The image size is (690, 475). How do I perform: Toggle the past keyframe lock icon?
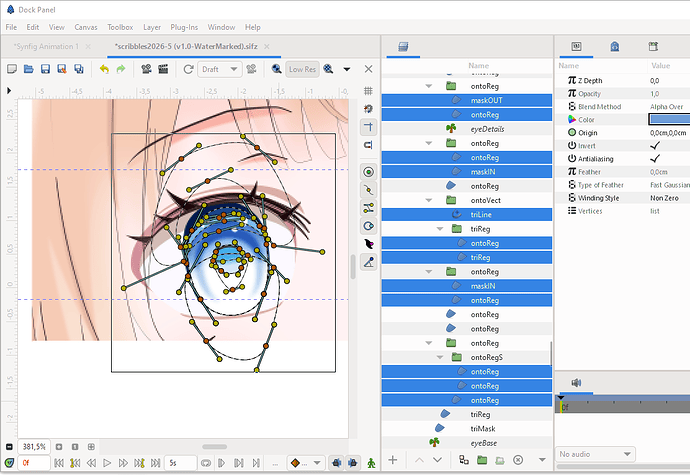pos(337,463)
